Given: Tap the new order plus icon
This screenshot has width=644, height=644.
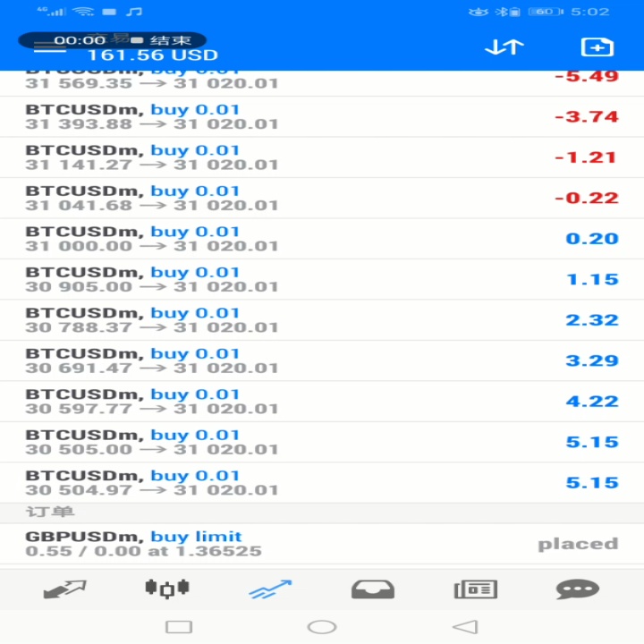Looking at the screenshot, I should point(597,47).
